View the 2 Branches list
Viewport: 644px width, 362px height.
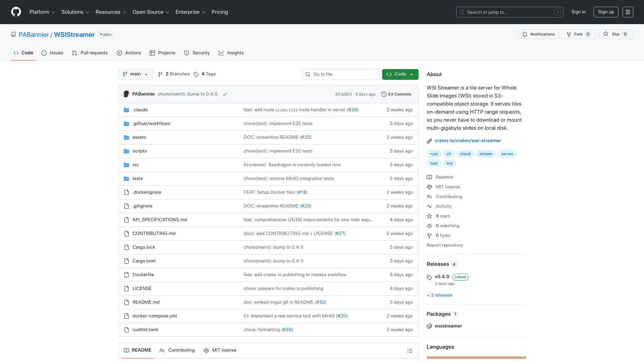[x=174, y=74]
